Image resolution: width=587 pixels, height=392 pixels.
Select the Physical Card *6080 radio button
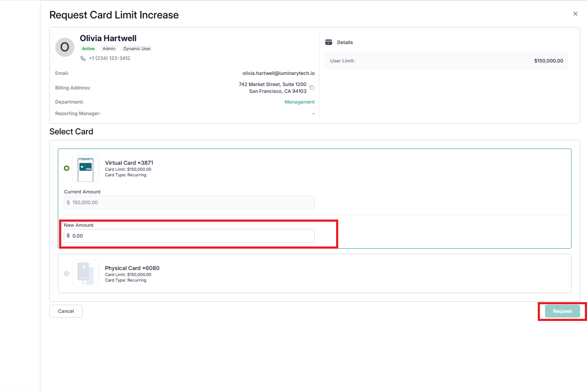(x=66, y=273)
